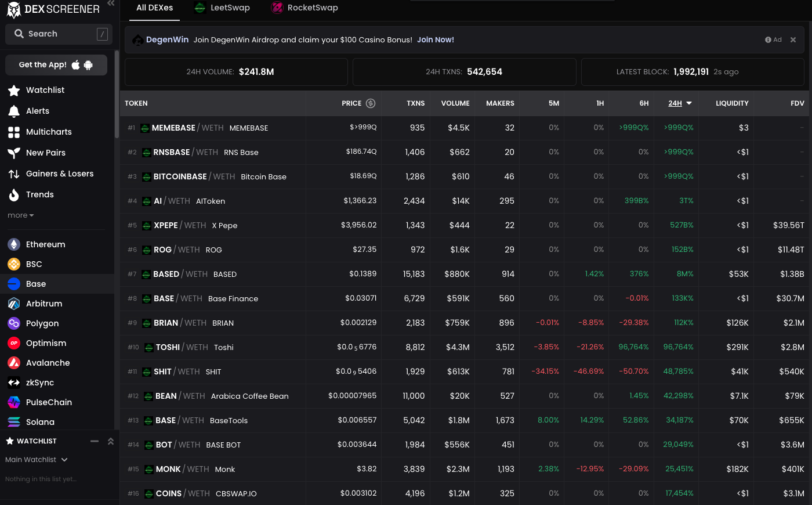Open Alerts via the bell icon
812x505 pixels.
click(14, 111)
